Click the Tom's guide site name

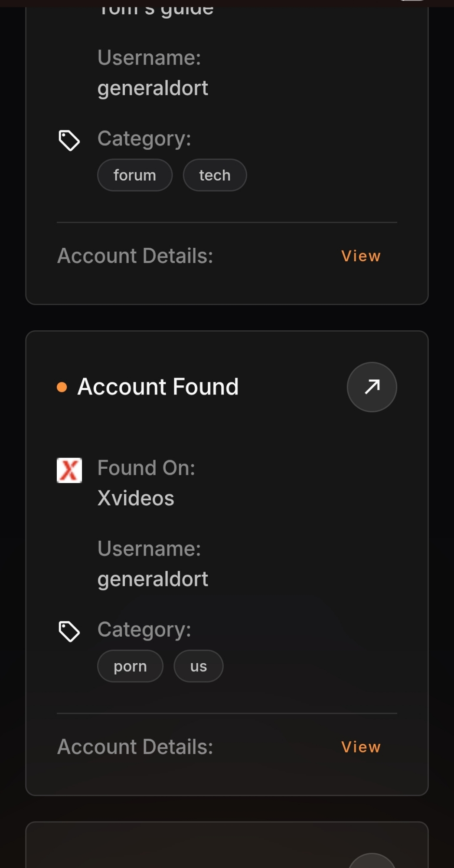pyautogui.click(x=156, y=9)
